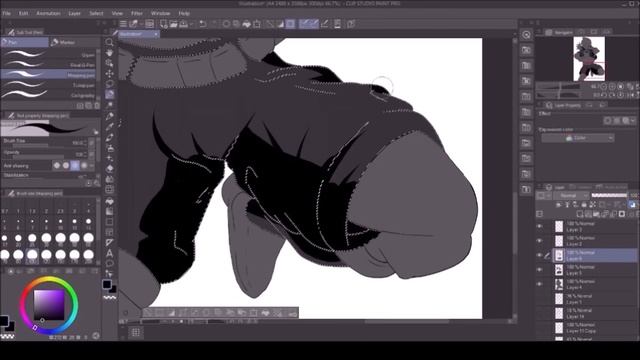Click the Balloon tool icon
The image size is (640, 360).
(109, 263)
